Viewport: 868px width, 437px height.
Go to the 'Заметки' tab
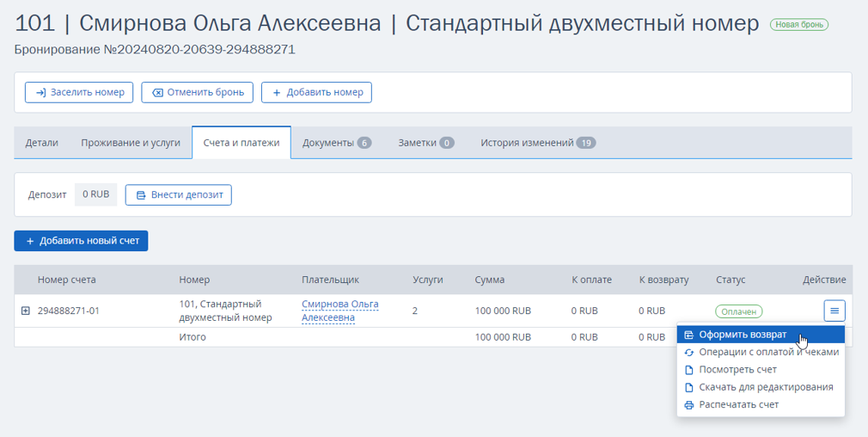point(426,143)
